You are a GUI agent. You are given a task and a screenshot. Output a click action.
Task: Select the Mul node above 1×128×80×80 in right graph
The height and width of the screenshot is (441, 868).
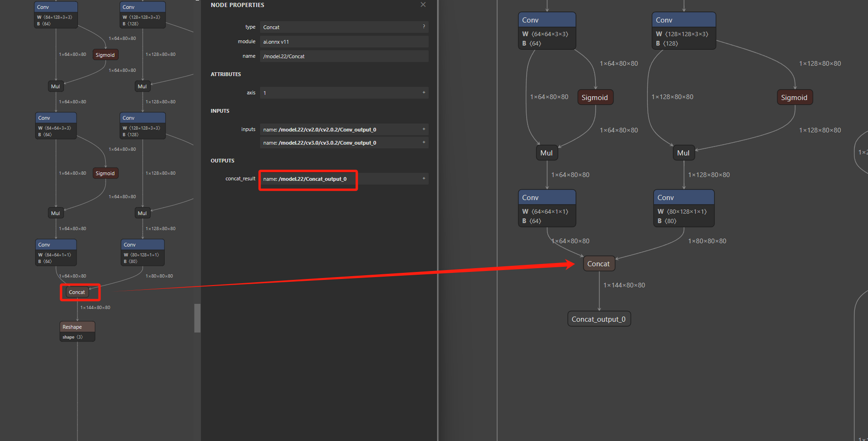point(684,153)
